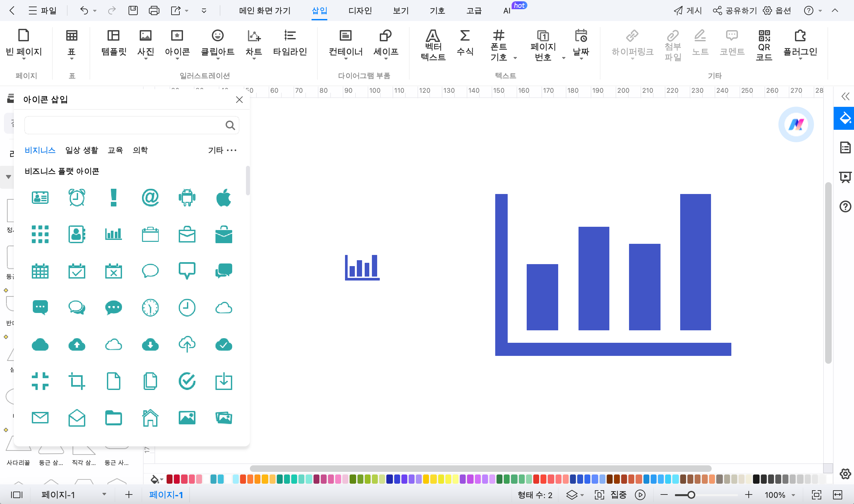Insert the crop tool icon

77,381
